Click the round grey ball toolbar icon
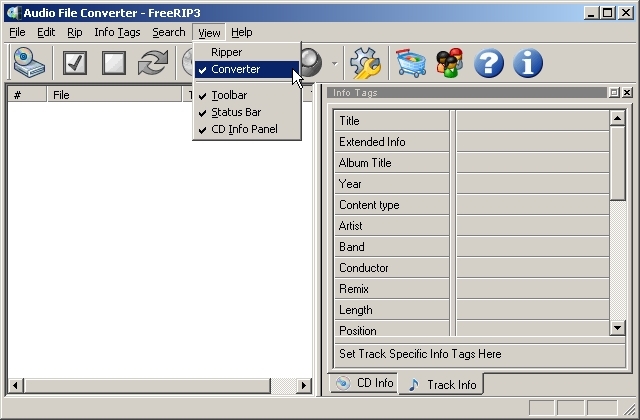The height and width of the screenshot is (420, 640). 312,62
